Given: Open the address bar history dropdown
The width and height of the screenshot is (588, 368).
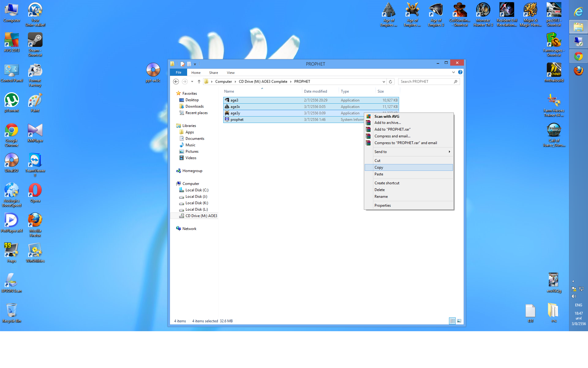Looking at the screenshot, I should [384, 82].
